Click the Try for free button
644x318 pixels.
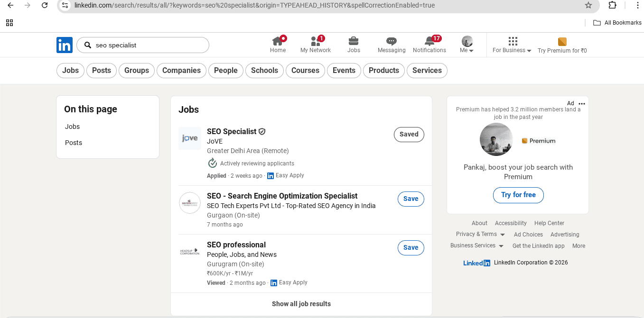(518, 195)
